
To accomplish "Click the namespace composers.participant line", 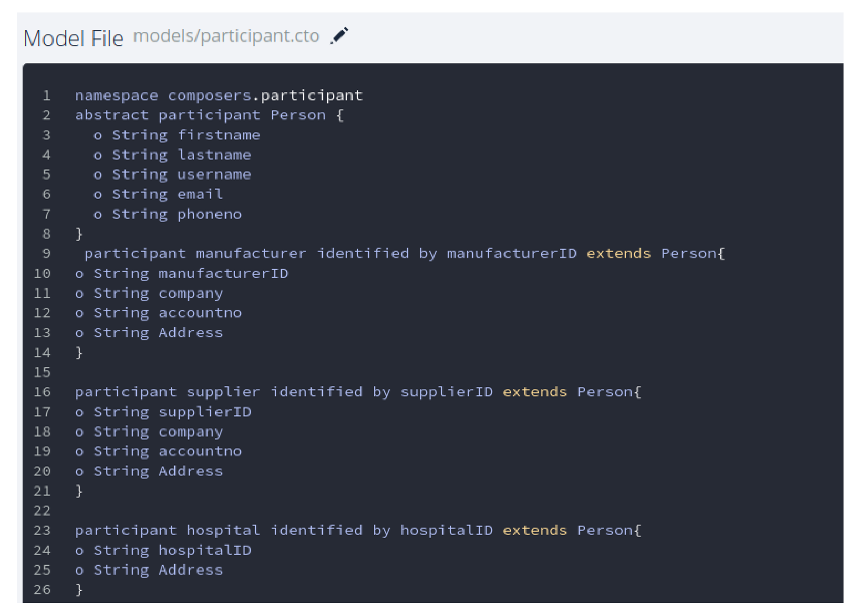I will click(x=219, y=95).
